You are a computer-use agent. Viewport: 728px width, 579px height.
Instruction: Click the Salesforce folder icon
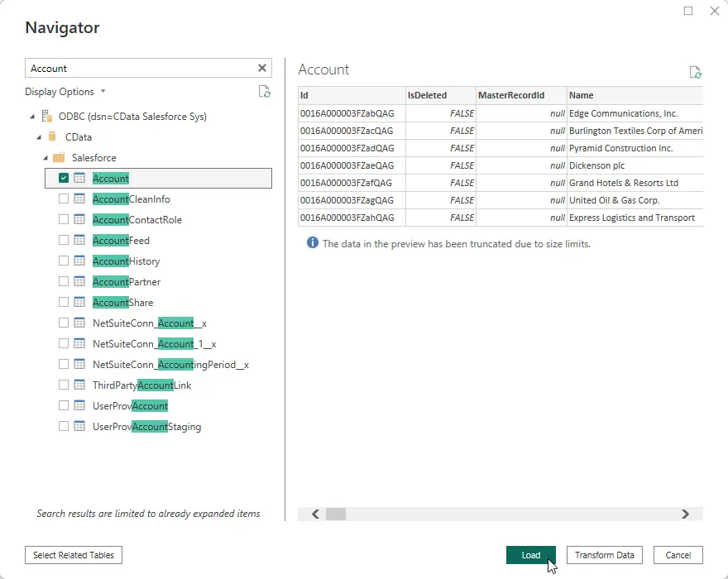59,158
